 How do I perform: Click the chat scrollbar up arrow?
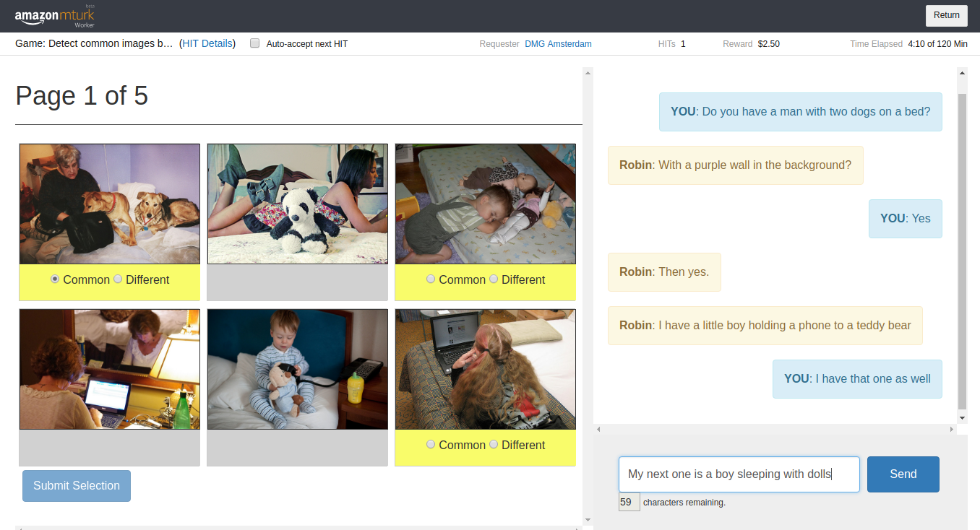pos(962,72)
